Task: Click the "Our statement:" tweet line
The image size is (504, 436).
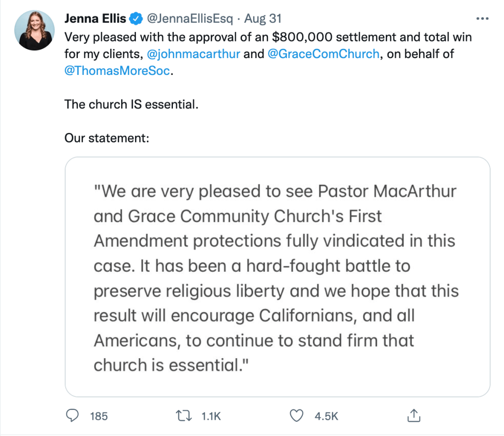Action: pyautogui.click(x=106, y=138)
